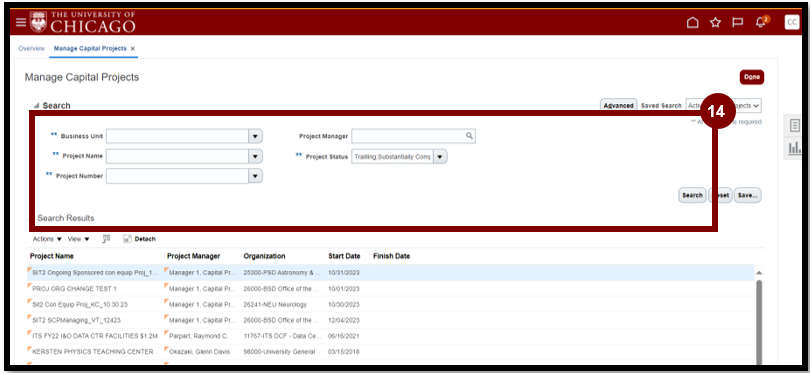The width and height of the screenshot is (810, 373).
Task: Click the Done button
Action: click(x=752, y=77)
